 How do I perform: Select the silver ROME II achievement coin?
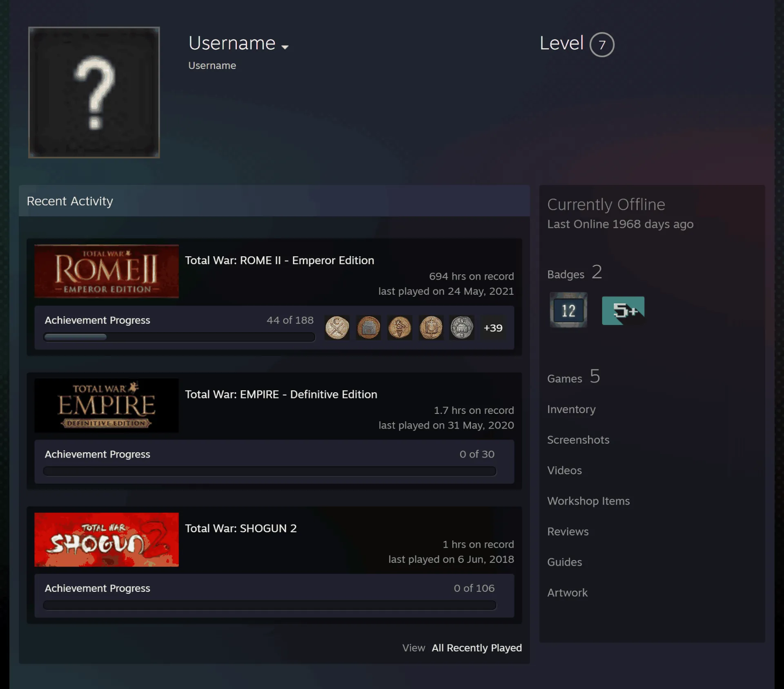462,328
